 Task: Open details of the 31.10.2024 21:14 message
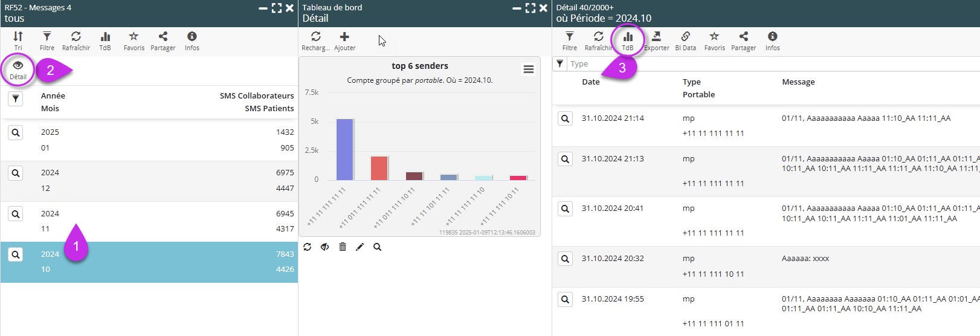point(565,118)
